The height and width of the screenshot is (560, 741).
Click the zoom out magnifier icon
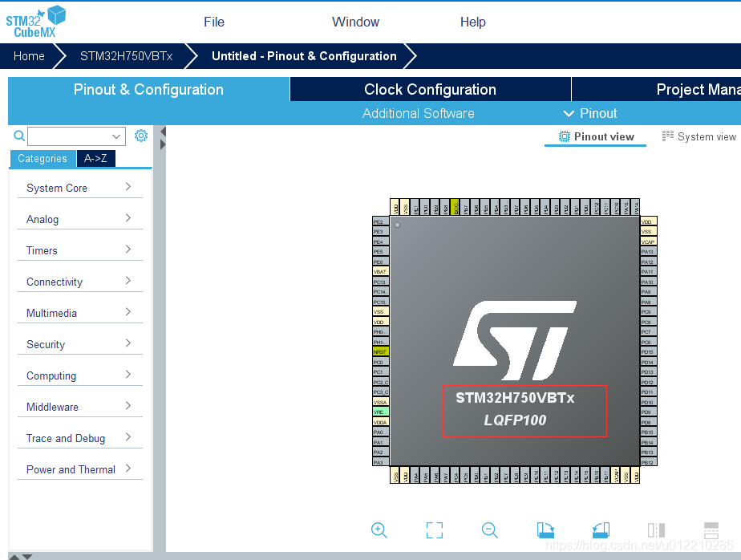pyautogui.click(x=489, y=530)
